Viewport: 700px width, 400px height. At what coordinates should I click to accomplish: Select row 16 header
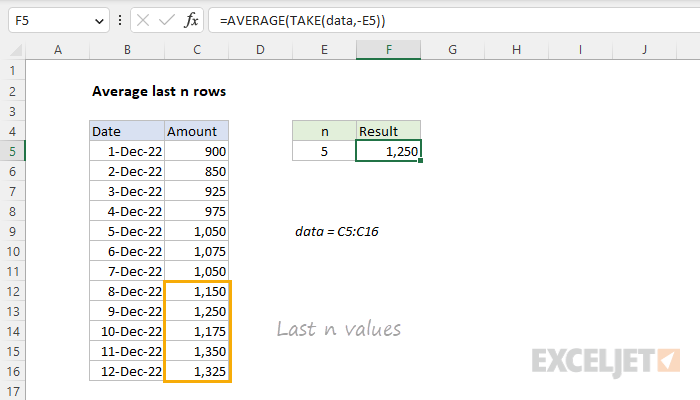12,371
